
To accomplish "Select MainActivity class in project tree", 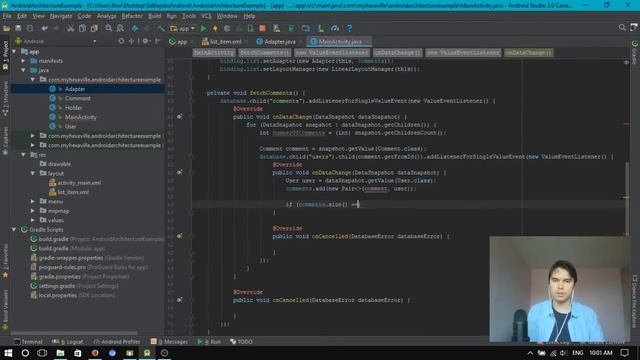I will click(80, 117).
